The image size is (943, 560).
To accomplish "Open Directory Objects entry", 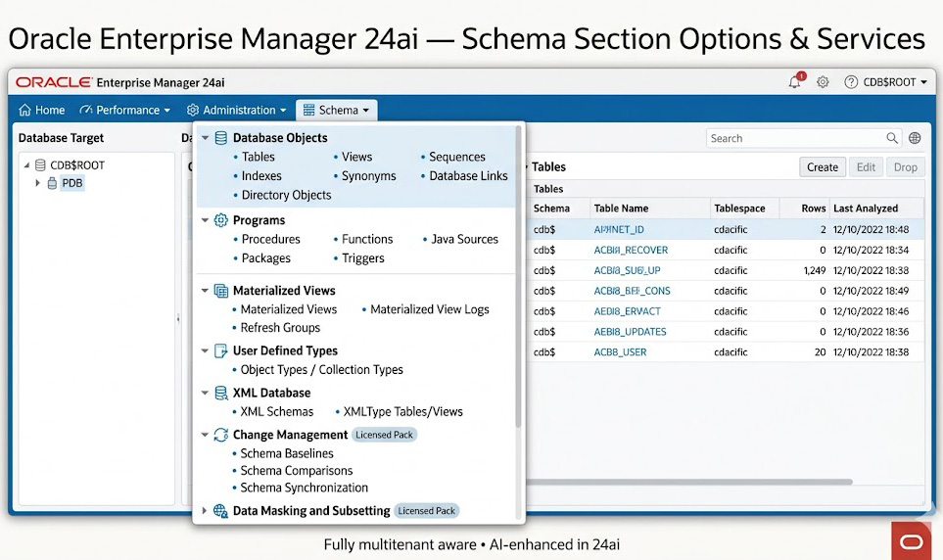I will (286, 196).
